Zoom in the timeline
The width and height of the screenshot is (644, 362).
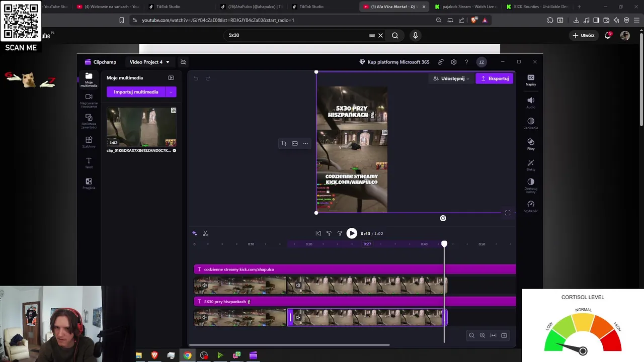(482, 335)
